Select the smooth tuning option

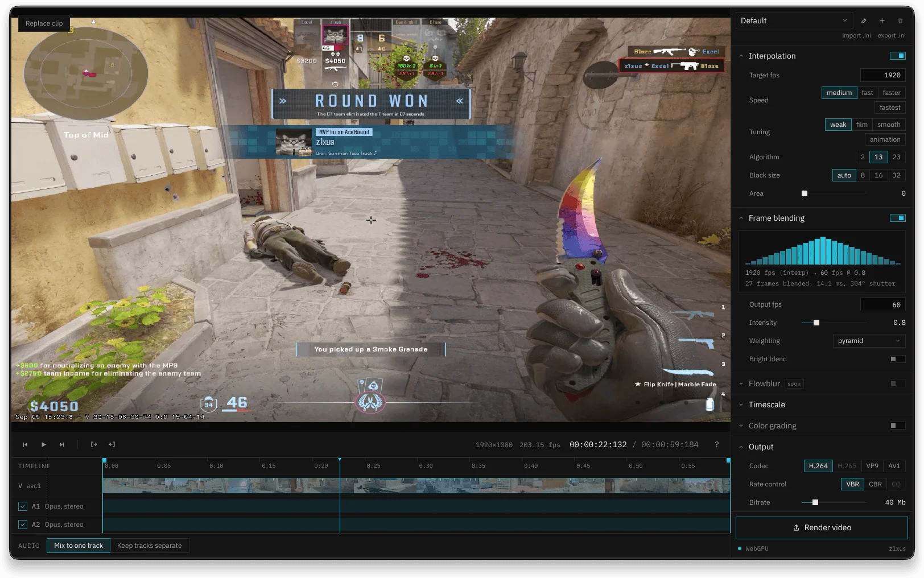coord(889,125)
